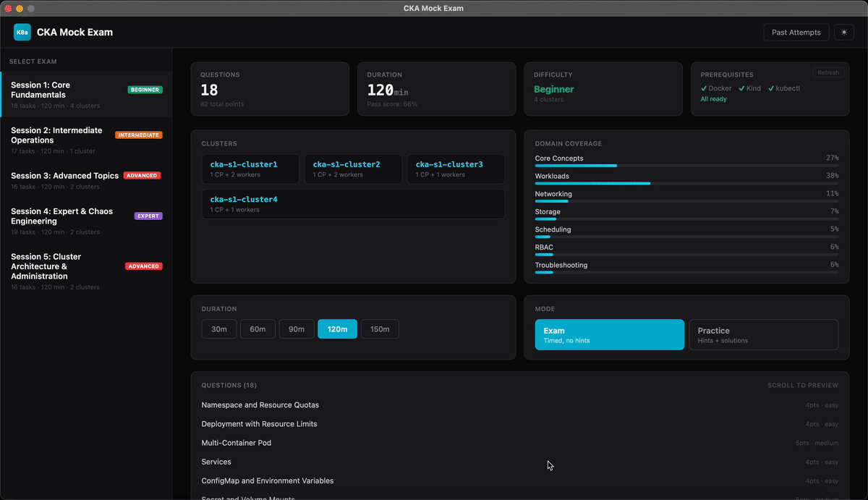Set duration to 90m
868x500 pixels.
pyautogui.click(x=297, y=329)
